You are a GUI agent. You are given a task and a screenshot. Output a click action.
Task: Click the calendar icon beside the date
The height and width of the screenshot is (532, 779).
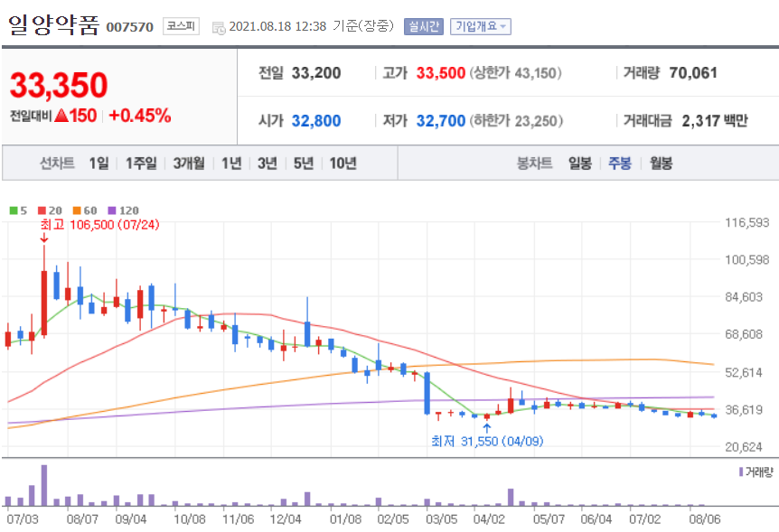[x=219, y=28]
